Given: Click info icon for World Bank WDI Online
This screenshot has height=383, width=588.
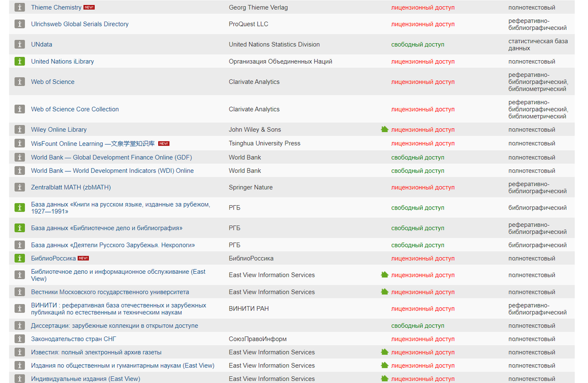Looking at the screenshot, I should tap(20, 171).
